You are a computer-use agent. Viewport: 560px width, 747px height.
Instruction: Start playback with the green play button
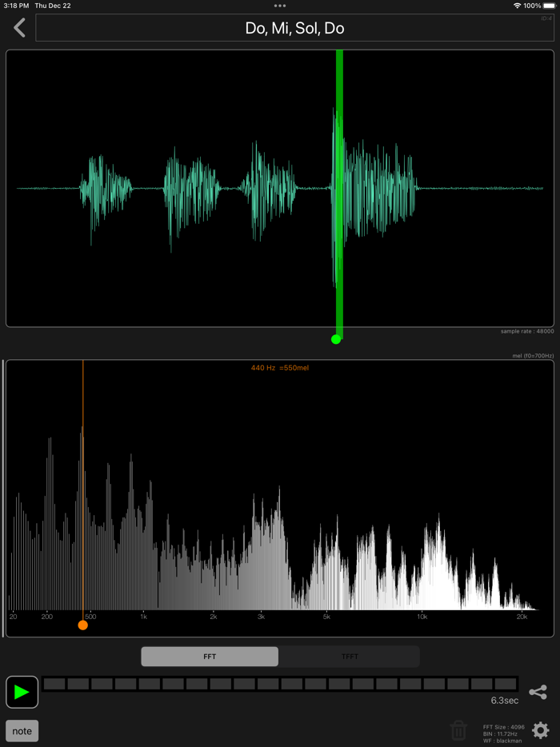click(22, 692)
